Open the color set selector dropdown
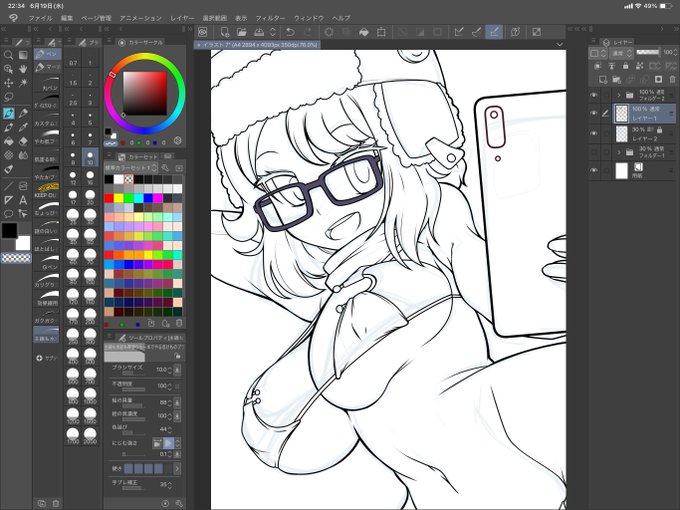This screenshot has width=680, height=510. [x=131, y=168]
